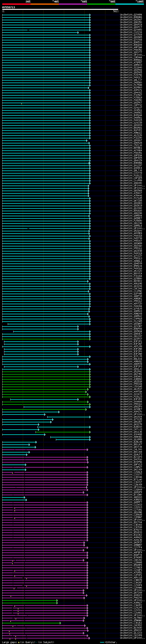The image size is (146, 644).
Task: Open UniRef100_Q9M4X3 entry
Action: tap(131, 65)
